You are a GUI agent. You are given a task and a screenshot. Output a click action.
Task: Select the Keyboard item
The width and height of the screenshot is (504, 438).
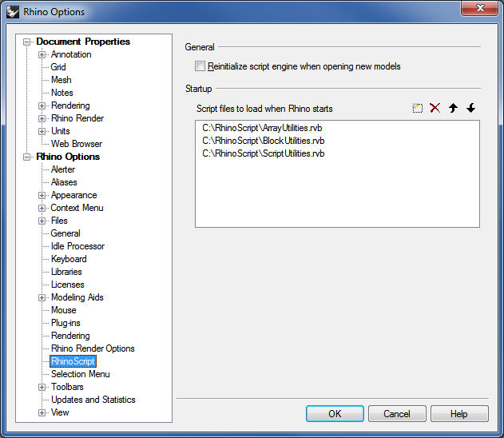tap(69, 259)
